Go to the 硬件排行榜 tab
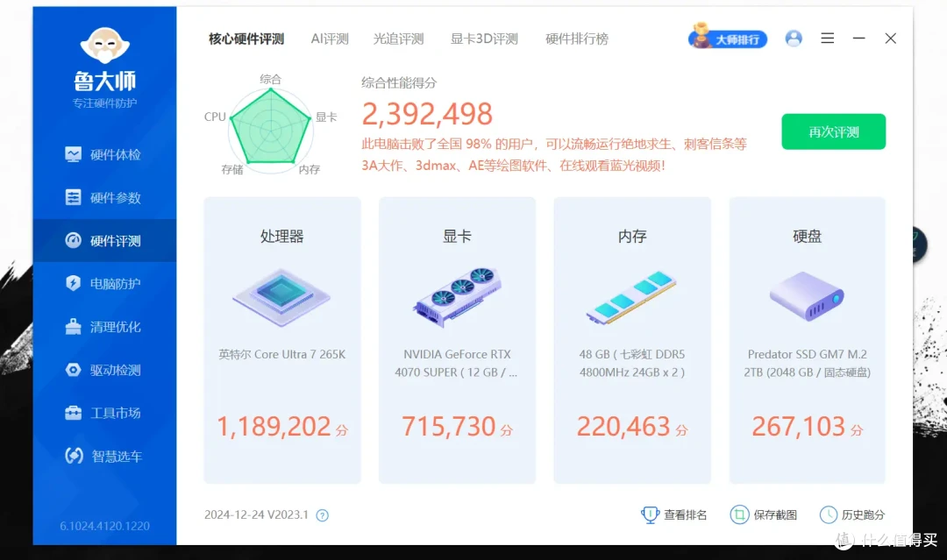 pyautogui.click(x=577, y=39)
